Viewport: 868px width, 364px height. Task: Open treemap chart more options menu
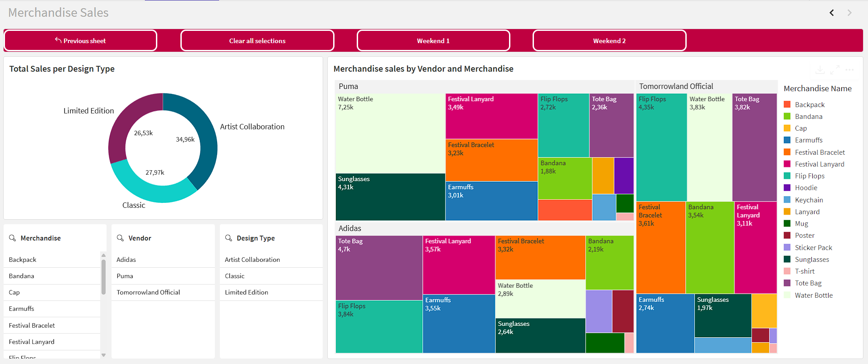coord(849,70)
